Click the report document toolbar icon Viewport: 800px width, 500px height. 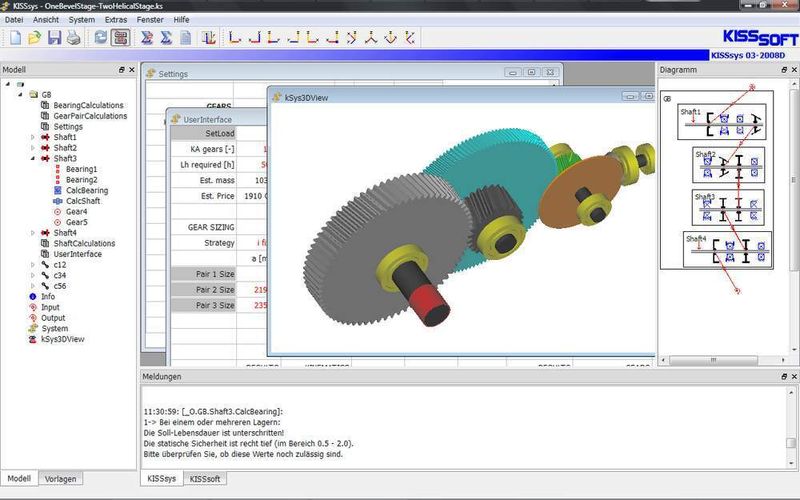coord(186,38)
